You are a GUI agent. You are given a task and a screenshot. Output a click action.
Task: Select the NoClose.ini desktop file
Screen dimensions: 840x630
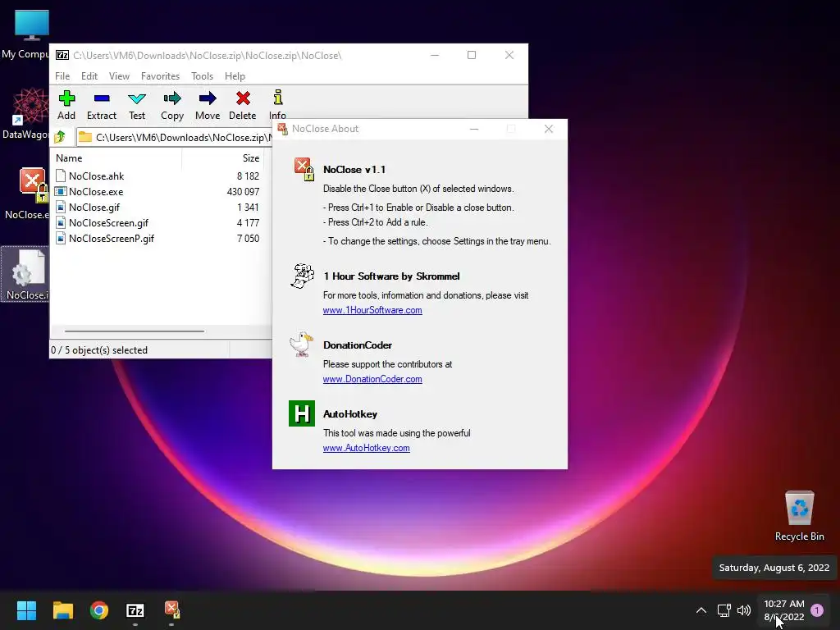[x=25, y=274]
